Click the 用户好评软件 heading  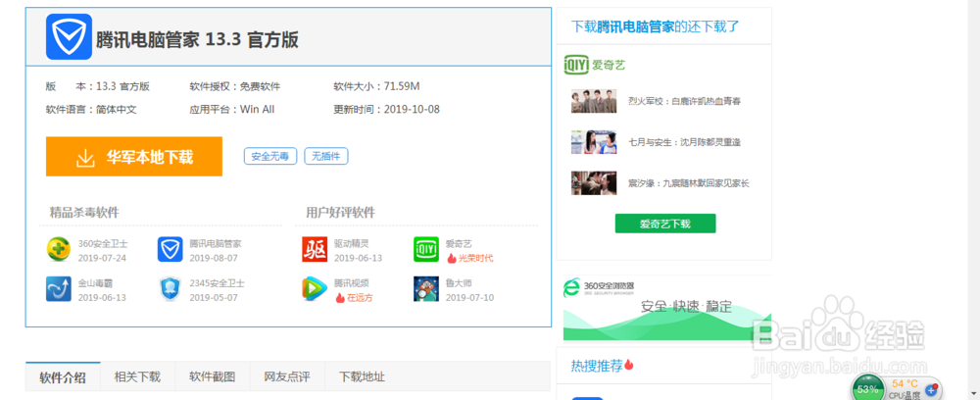[341, 213]
